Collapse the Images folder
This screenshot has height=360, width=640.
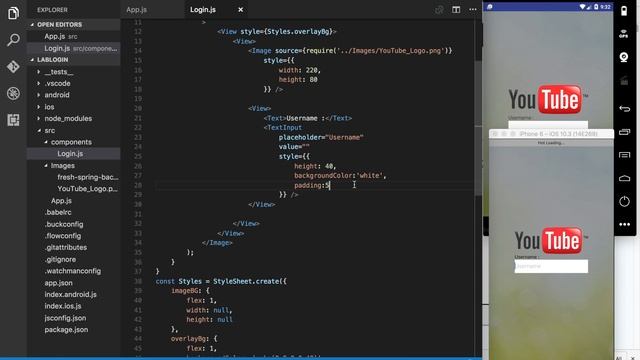tap(63, 166)
